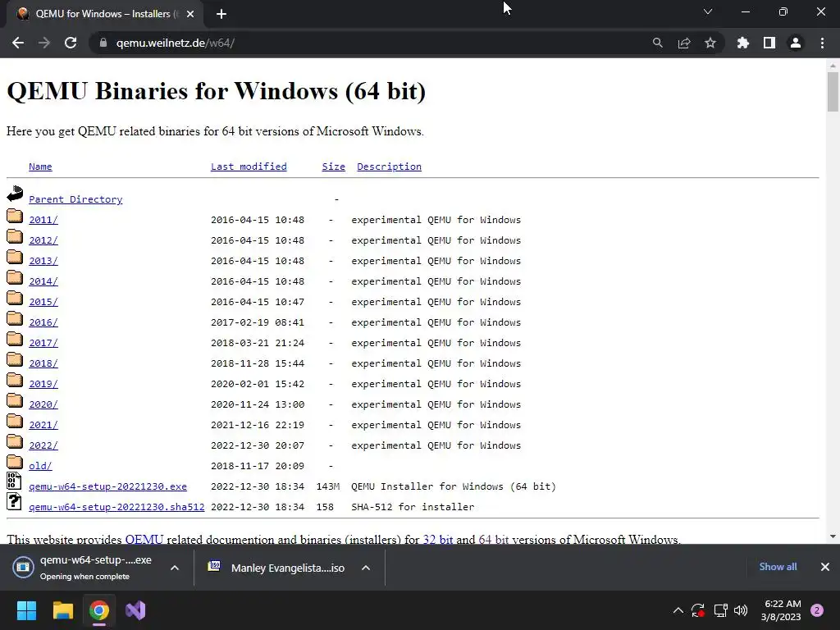Screen dimensions: 840x630
Task: Open the 2014/ folder link
Action: tap(43, 281)
